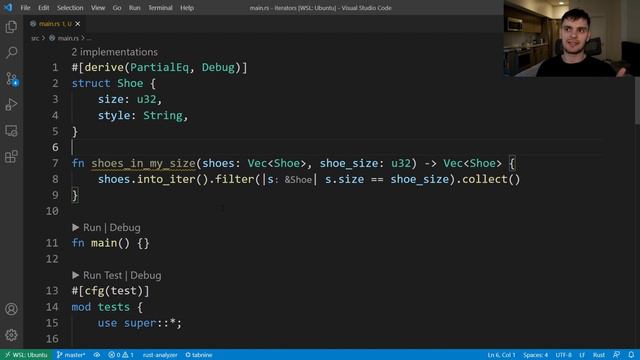Open the errors and warnings indicator

(121, 355)
